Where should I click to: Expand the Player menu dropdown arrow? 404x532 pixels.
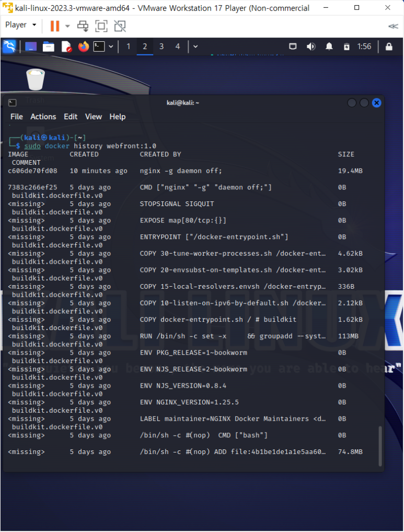click(34, 25)
